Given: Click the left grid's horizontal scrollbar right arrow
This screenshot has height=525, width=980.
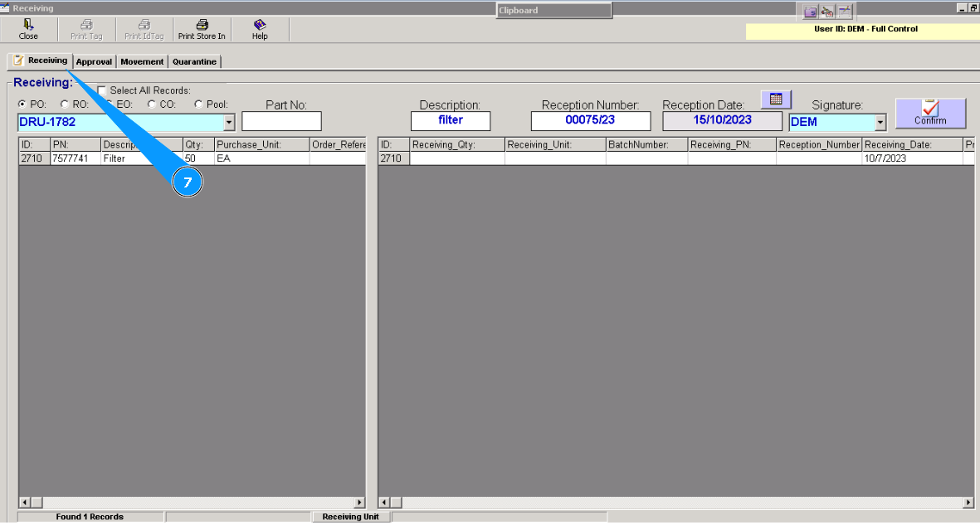Looking at the screenshot, I should [x=359, y=502].
